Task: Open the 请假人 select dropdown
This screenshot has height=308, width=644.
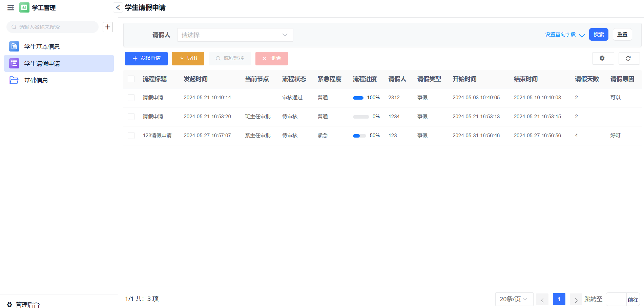Action: click(x=235, y=35)
